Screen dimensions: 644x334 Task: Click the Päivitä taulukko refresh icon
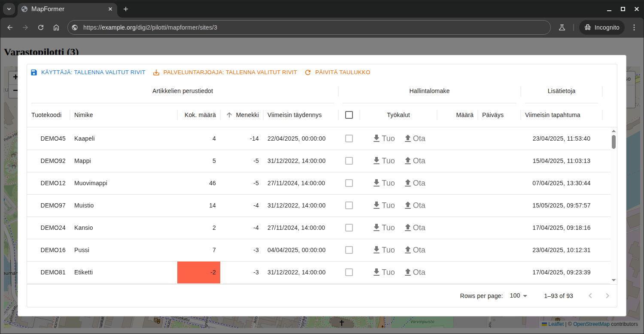[308, 72]
